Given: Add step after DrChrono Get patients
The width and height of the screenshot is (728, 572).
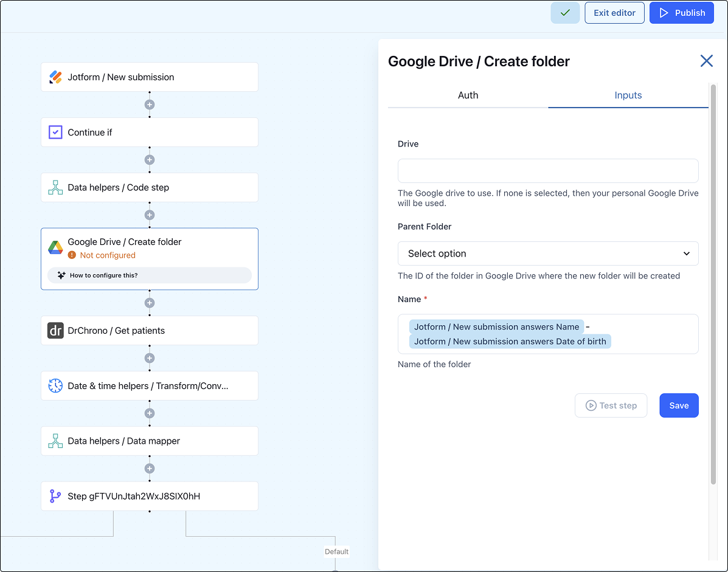Looking at the screenshot, I should pyautogui.click(x=150, y=358).
